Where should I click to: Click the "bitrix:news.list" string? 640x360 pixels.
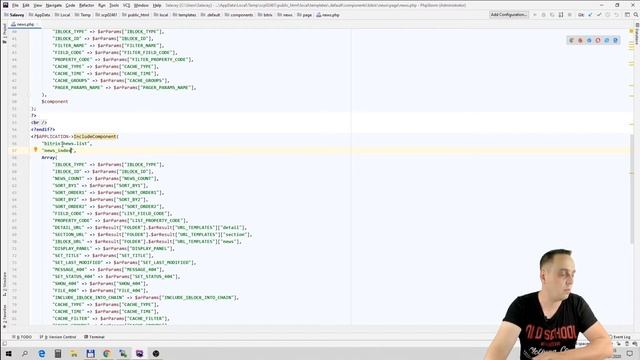(67, 143)
